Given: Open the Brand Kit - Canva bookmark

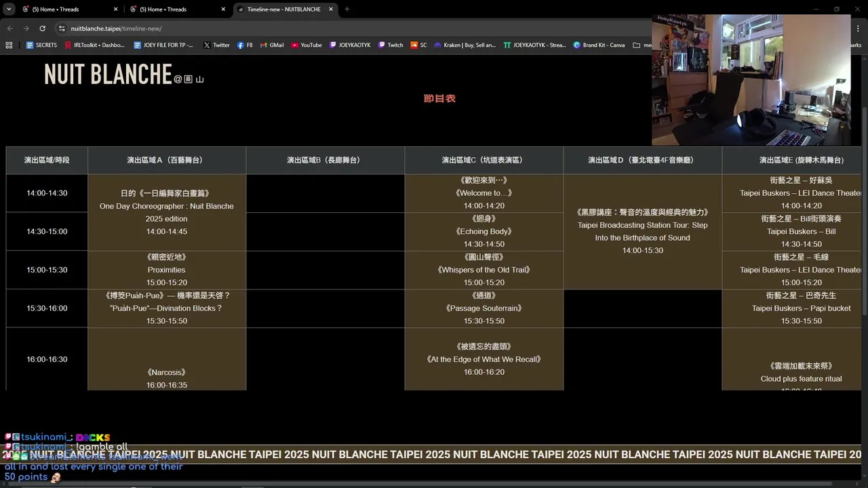Looking at the screenshot, I should pos(599,45).
